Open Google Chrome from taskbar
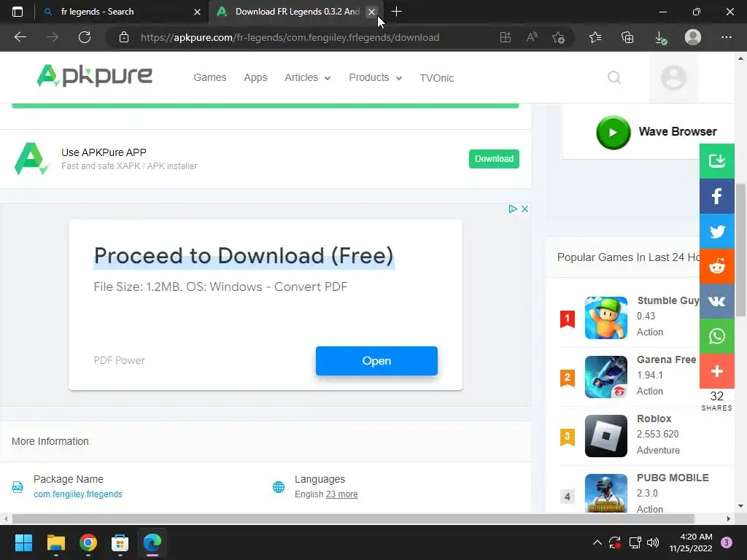 [88, 542]
